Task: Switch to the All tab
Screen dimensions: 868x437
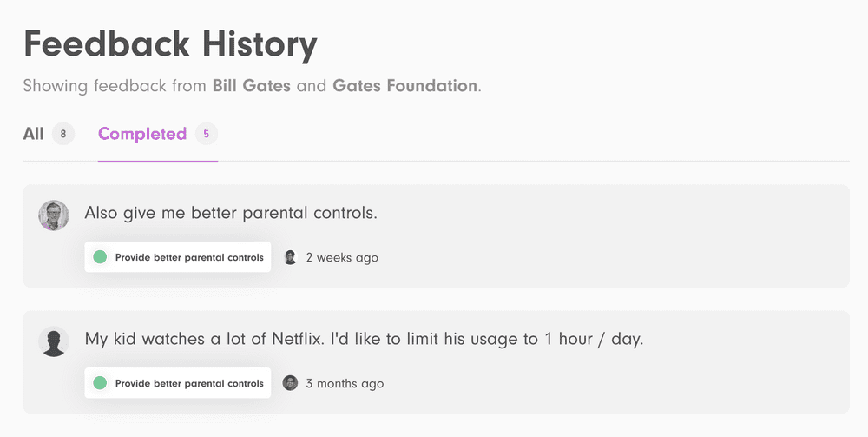Action: 34,134
